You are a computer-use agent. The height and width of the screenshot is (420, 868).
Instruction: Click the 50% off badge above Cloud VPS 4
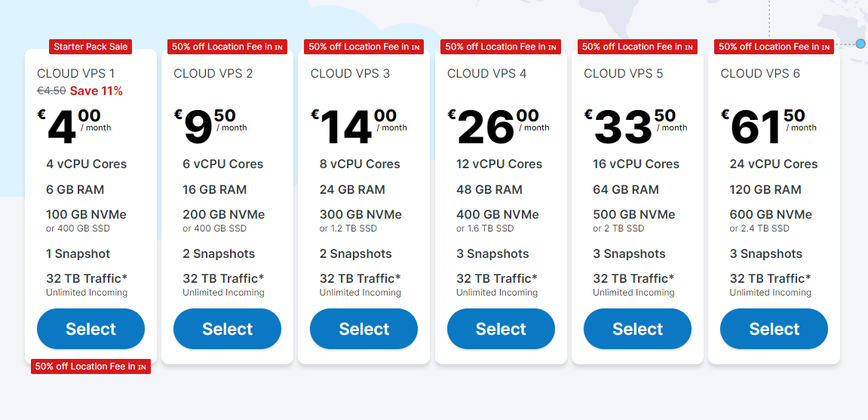(x=501, y=47)
